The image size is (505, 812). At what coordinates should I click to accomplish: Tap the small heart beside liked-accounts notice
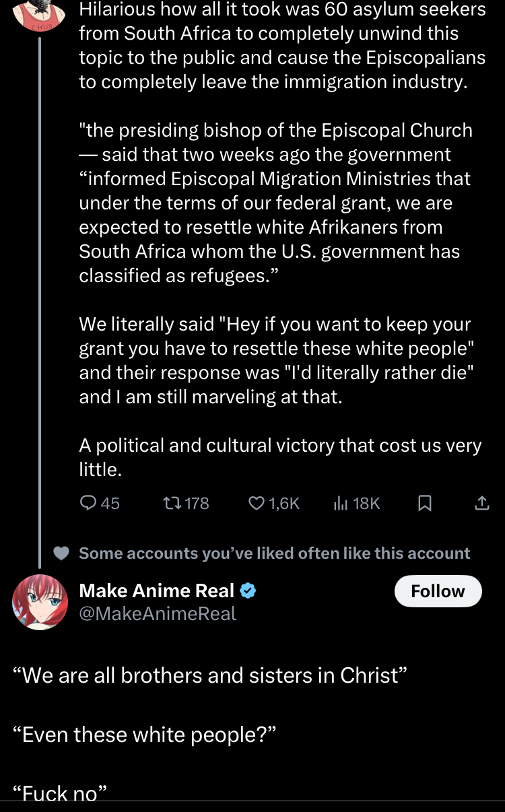(61, 553)
